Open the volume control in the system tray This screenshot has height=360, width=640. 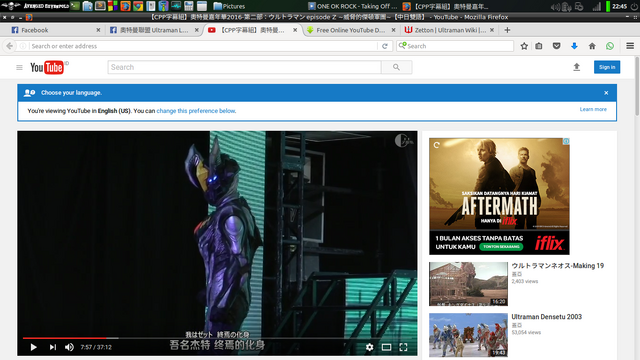point(555,7)
